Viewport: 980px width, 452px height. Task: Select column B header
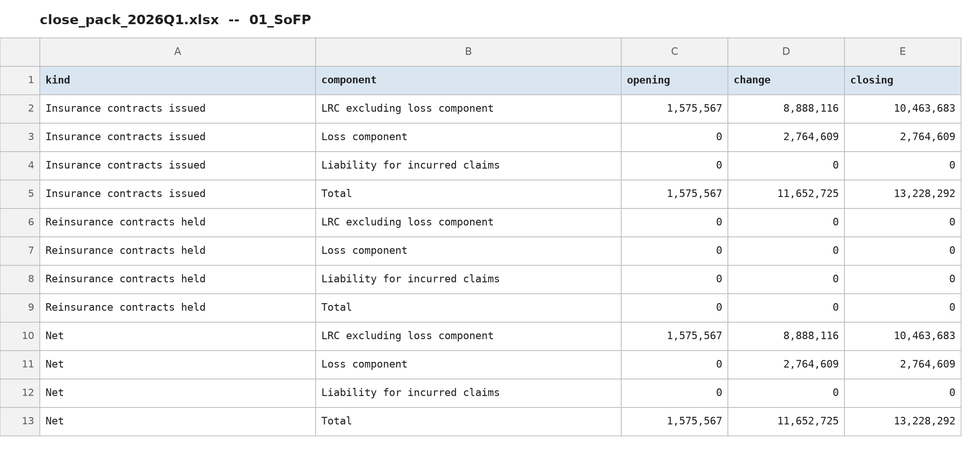tap(468, 52)
